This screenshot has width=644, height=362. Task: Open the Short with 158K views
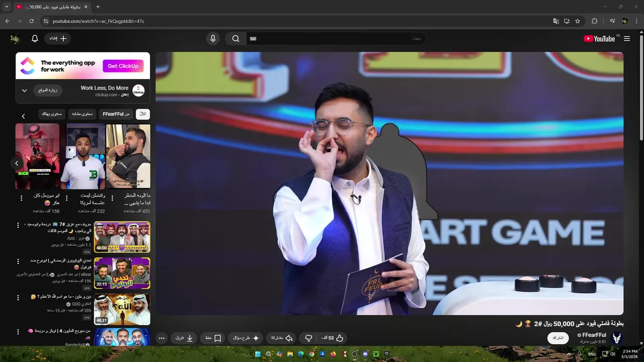click(x=37, y=156)
